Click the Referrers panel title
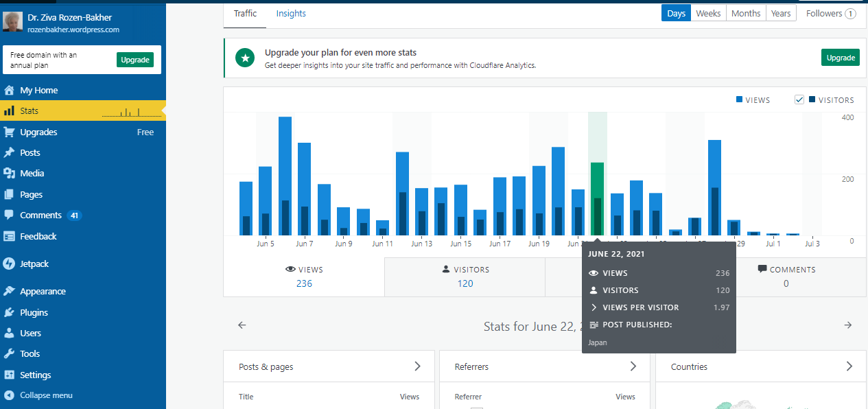Screen dimensions: 868x409 (x=471, y=367)
